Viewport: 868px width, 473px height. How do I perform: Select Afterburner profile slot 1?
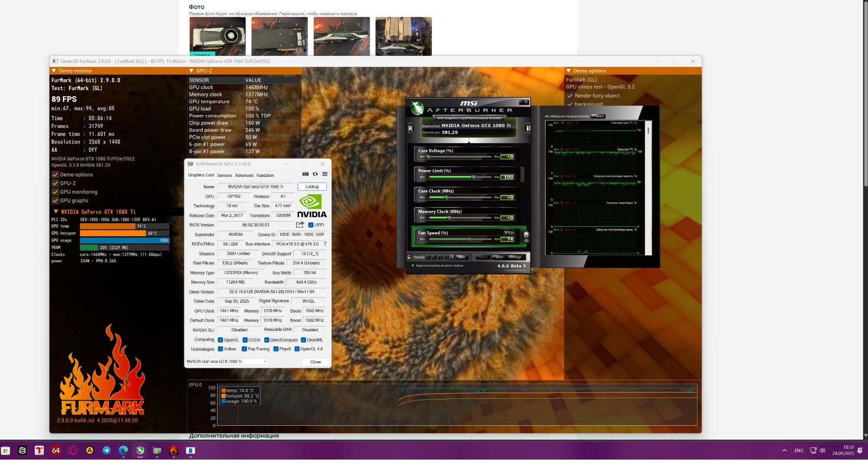click(x=429, y=257)
